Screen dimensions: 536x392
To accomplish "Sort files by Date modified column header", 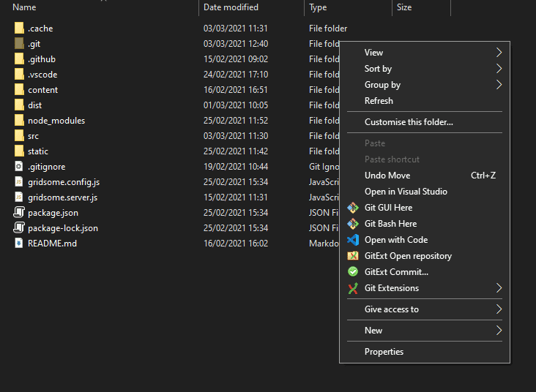I will (x=231, y=7).
